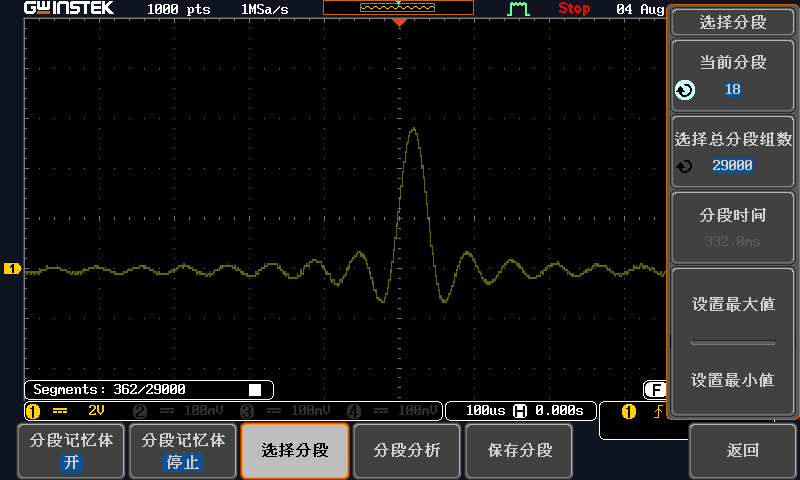Select the 设置最小值 option
Screen dimensions: 800x480
point(733,380)
